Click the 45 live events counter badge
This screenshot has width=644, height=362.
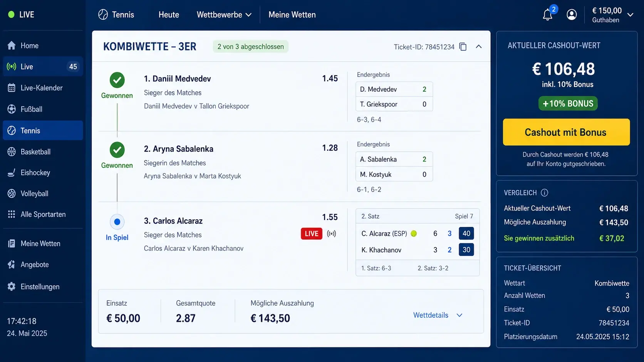coord(73,67)
